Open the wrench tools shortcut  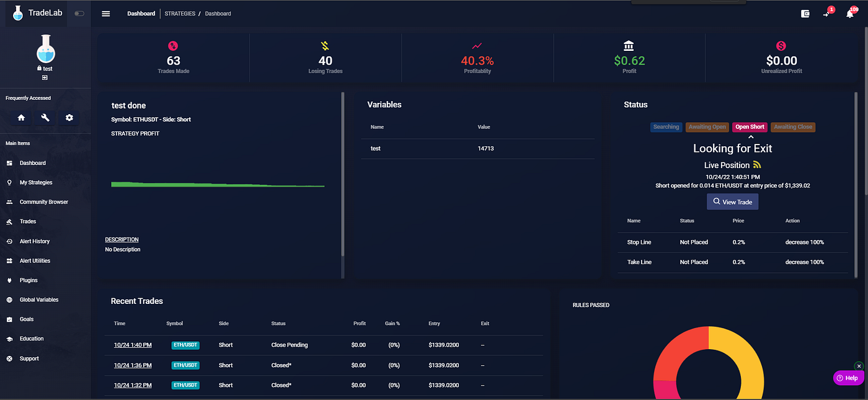(45, 118)
